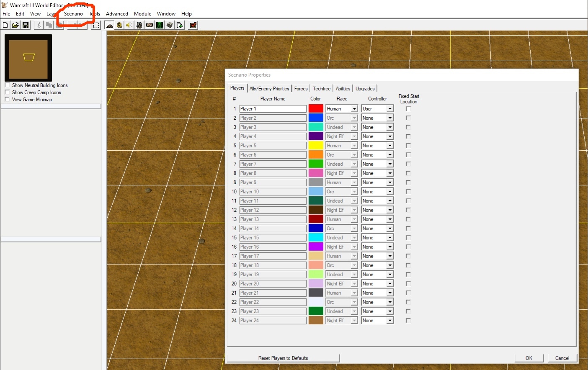Image resolution: width=588 pixels, height=370 pixels.
Task: Check Fixed Start Location for Player 1
Action: [x=408, y=109]
